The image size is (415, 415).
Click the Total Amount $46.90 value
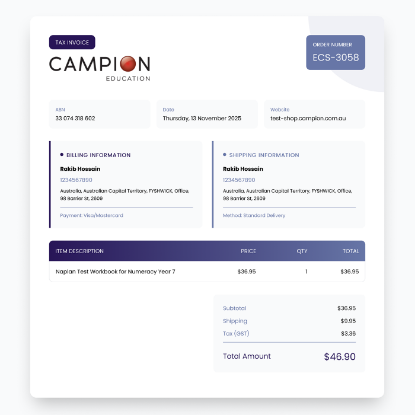[339, 357]
